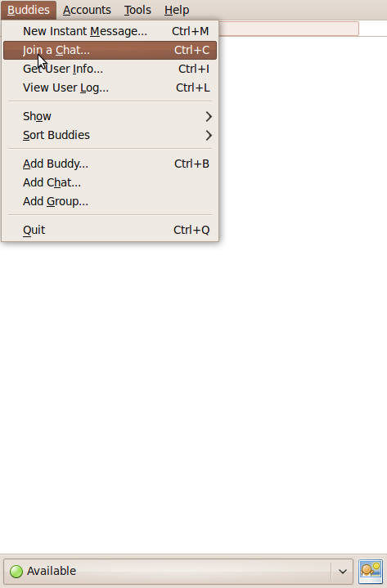Open the Sort Buddies submenu
This screenshot has height=588, width=387.
[110, 135]
